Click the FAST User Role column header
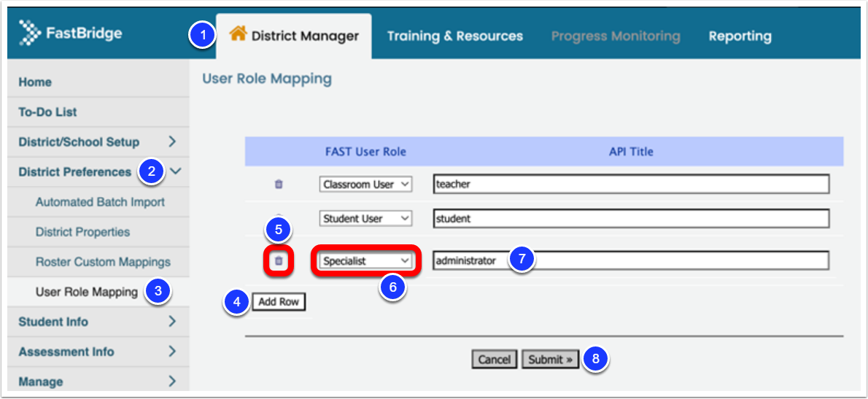 tap(365, 152)
